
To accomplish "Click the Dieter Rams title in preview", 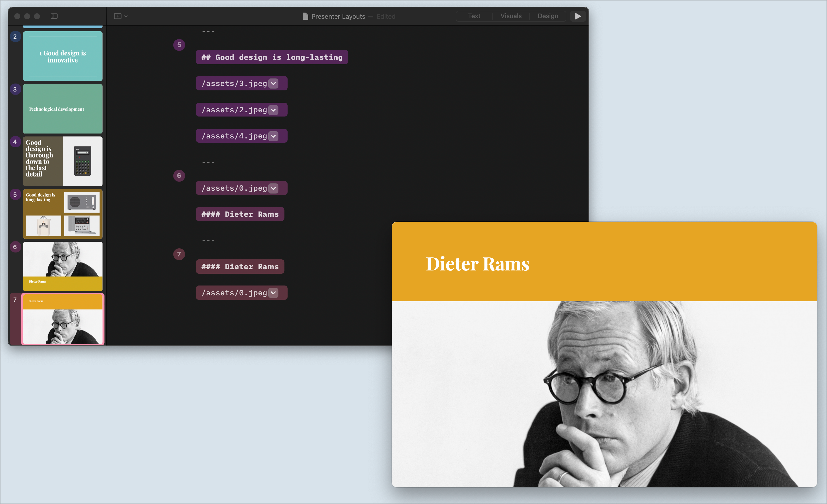I will click(x=478, y=264).
